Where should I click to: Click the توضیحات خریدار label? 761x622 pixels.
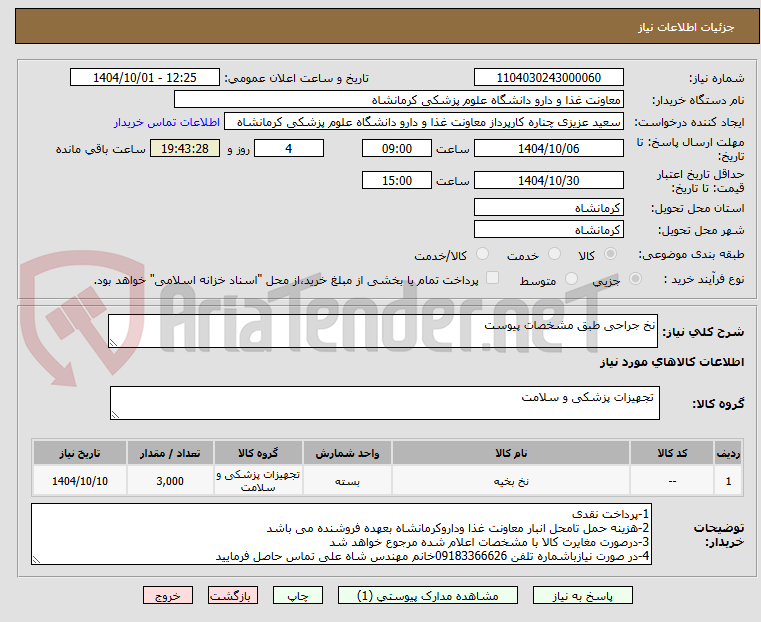click(719, 535)
